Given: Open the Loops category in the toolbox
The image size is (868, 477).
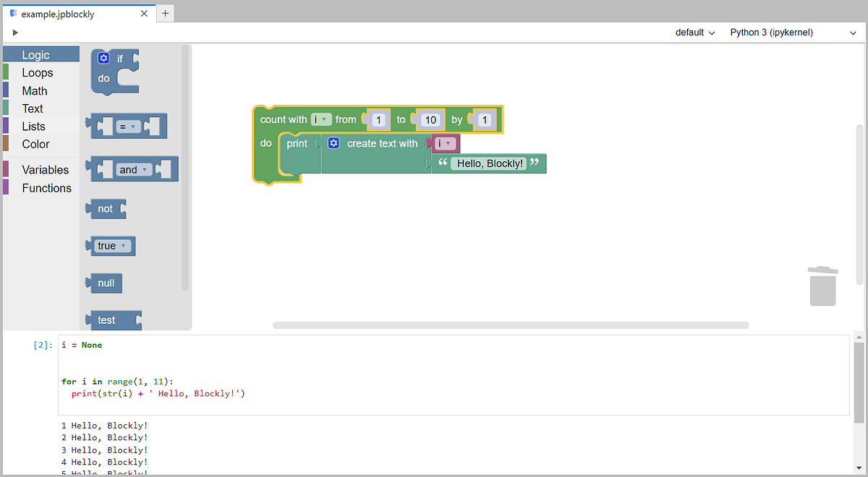Looking at the screenshot, I should point(38,72).
